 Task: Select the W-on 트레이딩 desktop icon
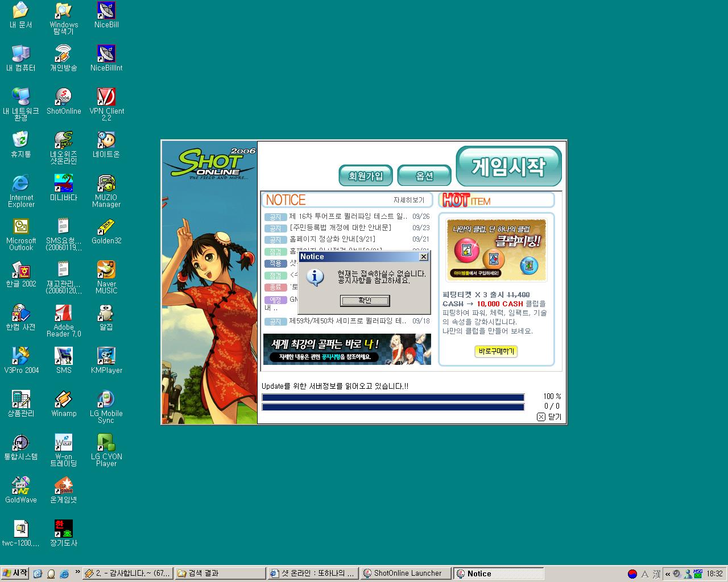(64, 450)
